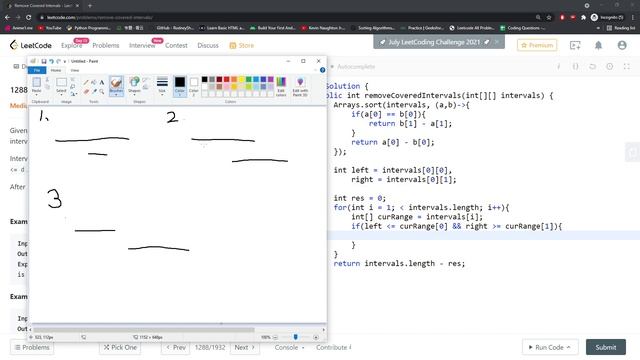Zoom out with Paint's minus button

(275, 337)
